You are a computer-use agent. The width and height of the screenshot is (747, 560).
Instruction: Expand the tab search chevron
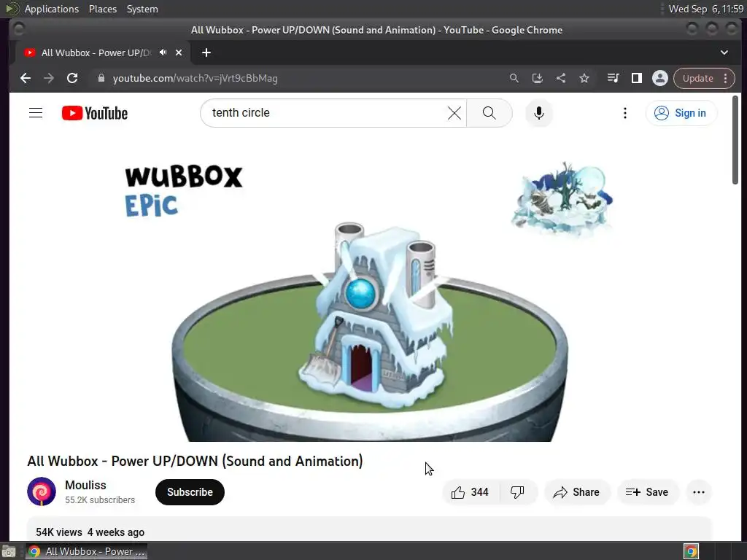tap(724, 52)
